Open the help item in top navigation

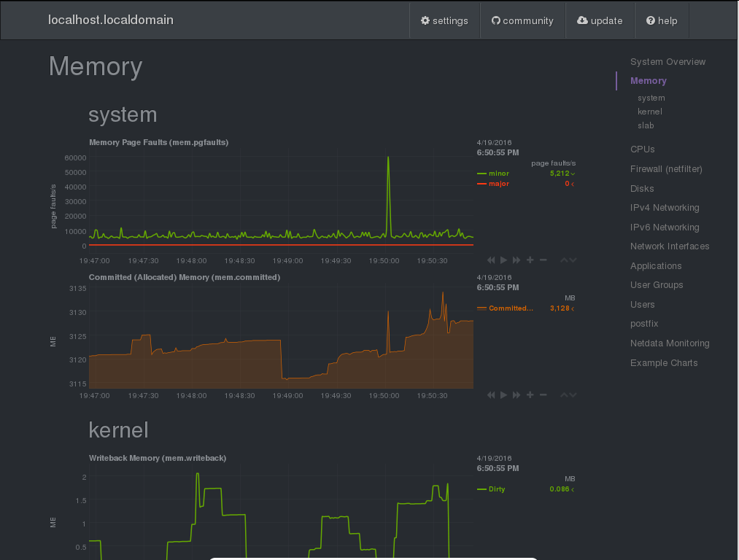pos(662,20)
